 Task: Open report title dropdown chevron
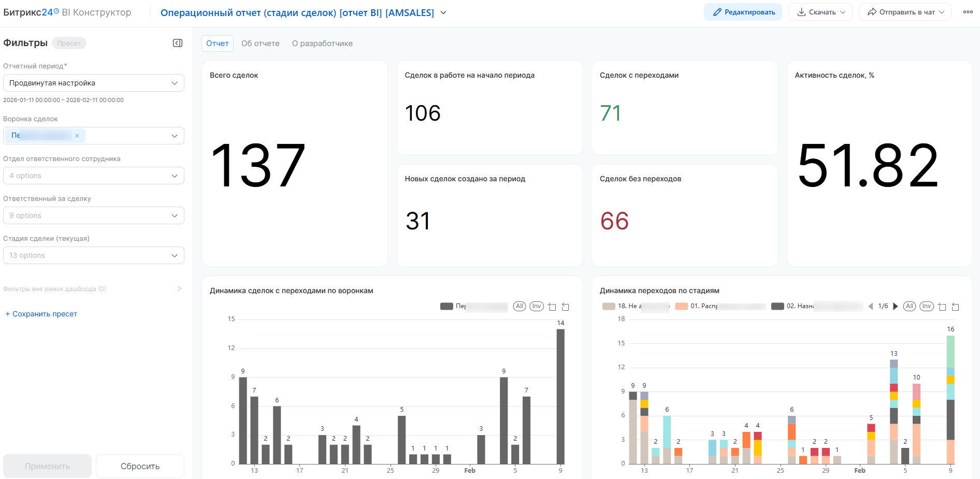click(x=443, y=12)
